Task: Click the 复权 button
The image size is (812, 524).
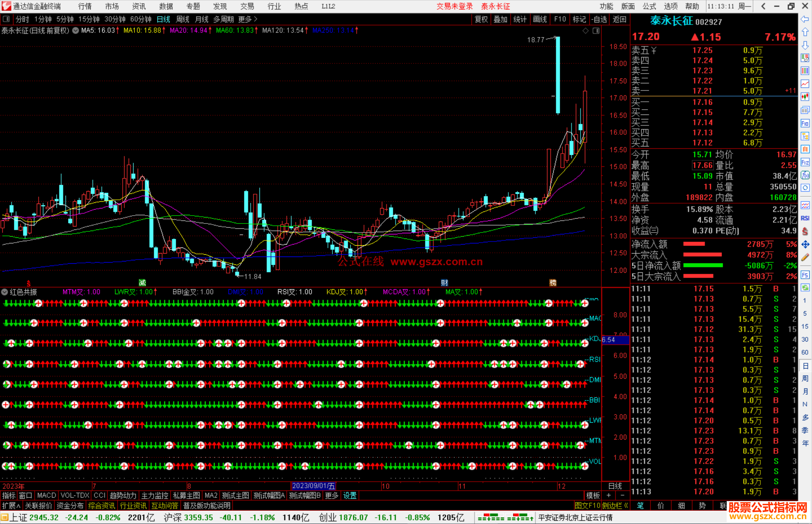Action: pos(481,19)
